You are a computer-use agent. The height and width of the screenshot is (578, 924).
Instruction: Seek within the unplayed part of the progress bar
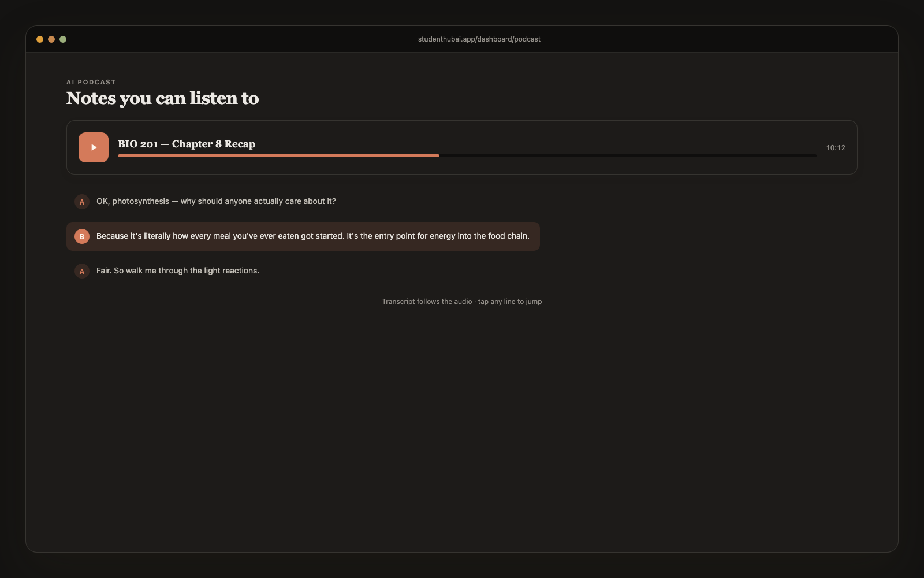(628, 155)
